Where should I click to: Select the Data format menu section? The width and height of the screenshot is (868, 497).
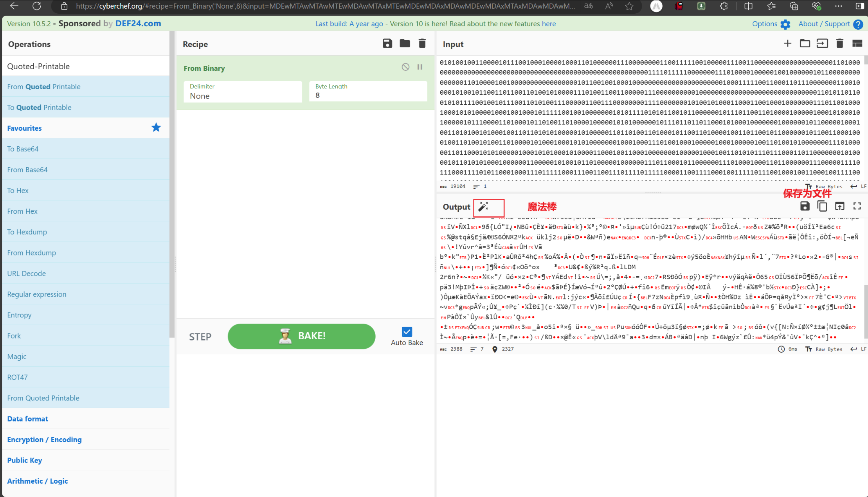click(27, 418)
